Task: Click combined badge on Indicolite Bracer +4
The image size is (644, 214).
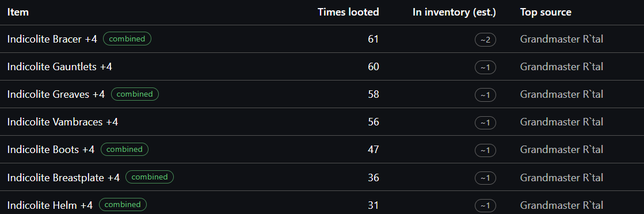Action: coord(127,39)
